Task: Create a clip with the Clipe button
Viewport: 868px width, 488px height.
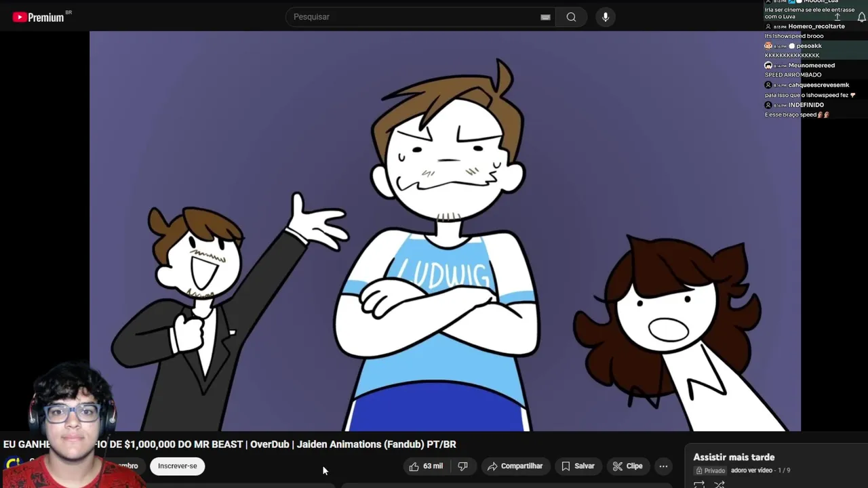Action: 627,466
